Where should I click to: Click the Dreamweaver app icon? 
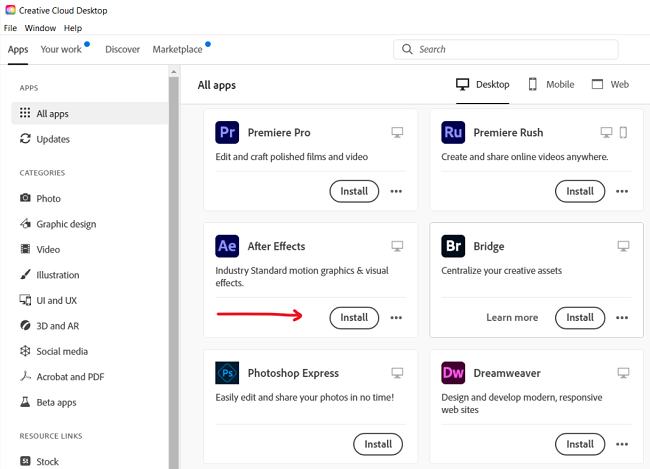click(x=453, y=373)
